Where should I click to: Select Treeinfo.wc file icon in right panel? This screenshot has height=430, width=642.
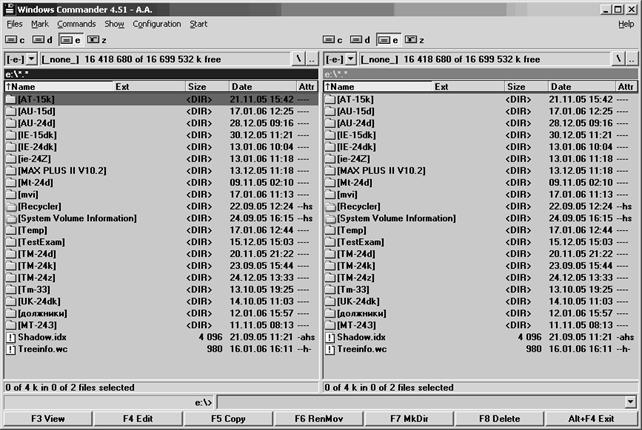[x=330, y=349]
